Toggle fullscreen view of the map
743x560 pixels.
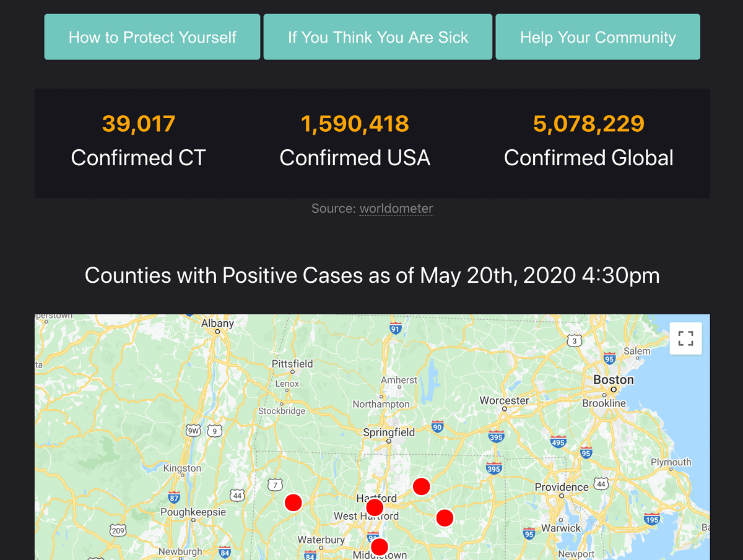click(x=685, y=338)
